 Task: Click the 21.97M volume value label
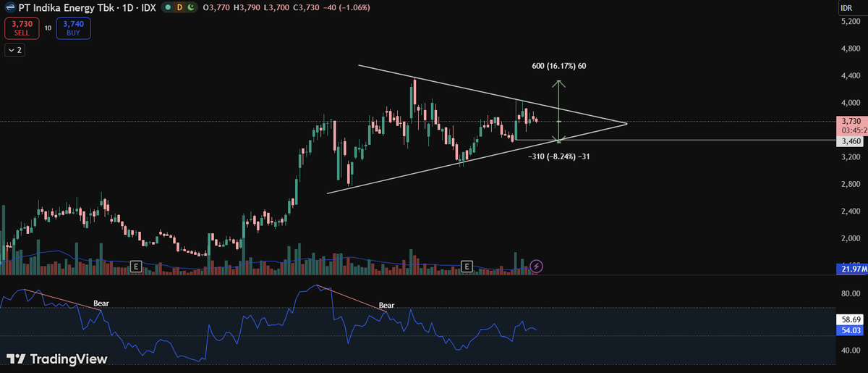pyautogui.click(x=851, y=269)
